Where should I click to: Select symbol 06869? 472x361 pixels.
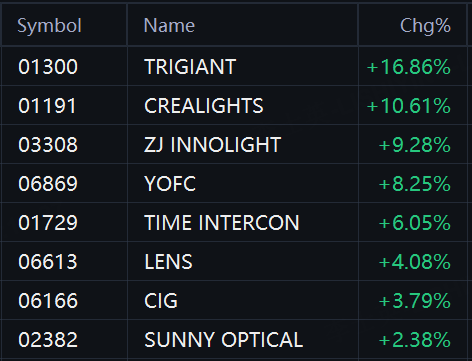[48, 184]
